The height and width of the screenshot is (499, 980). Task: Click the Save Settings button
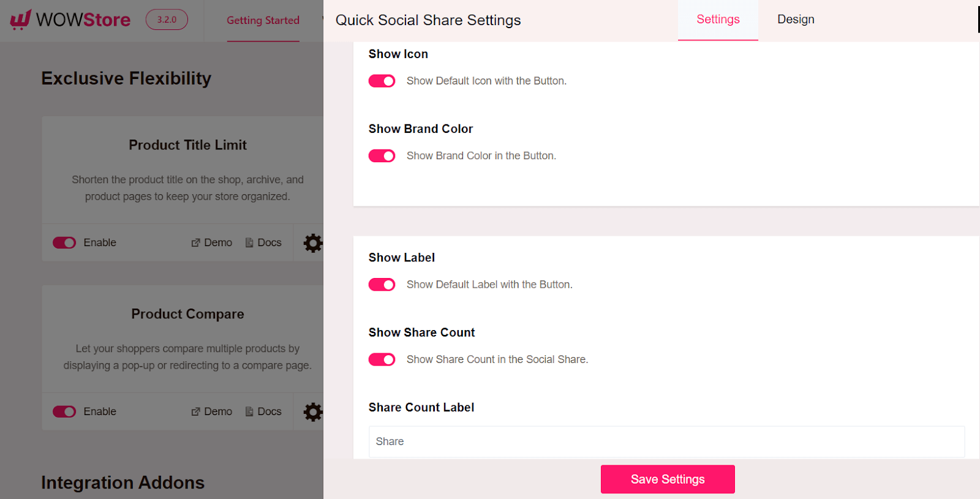click(667, 479)
